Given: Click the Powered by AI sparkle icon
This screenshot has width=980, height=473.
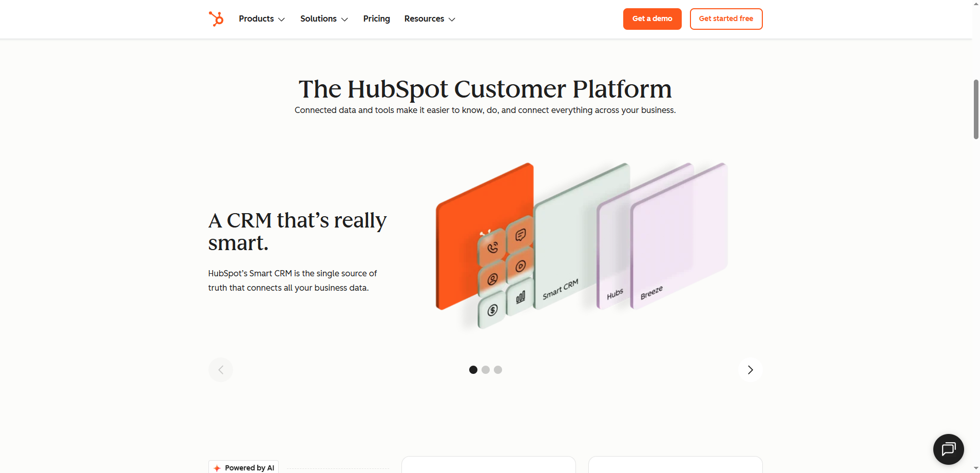Looking at the screenshot, I should pos(217,468).
